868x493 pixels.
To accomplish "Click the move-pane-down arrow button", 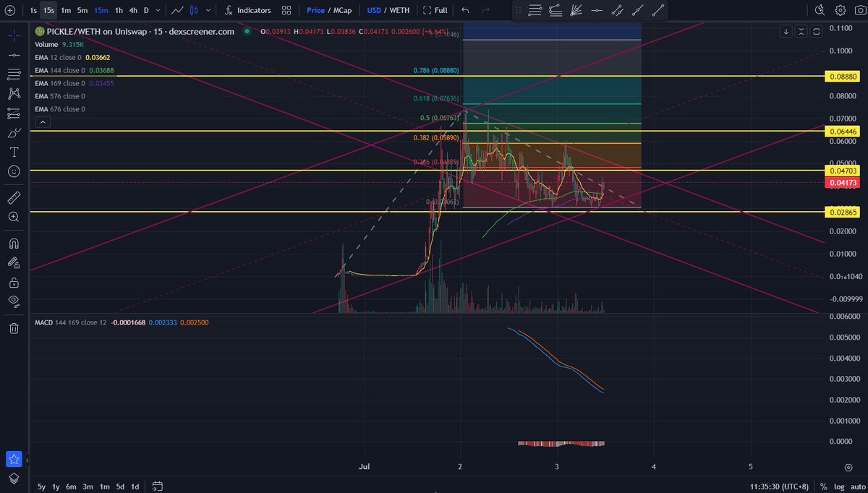I will pos(787,31).
